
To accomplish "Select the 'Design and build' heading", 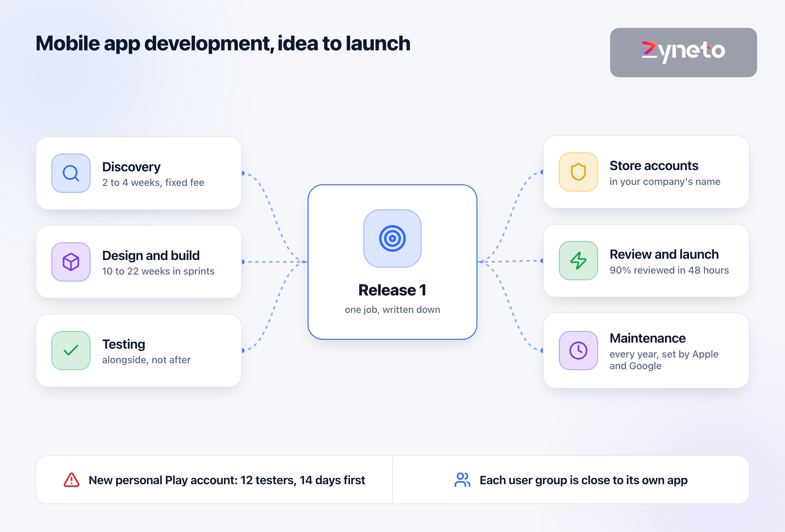I will (151, 256).
